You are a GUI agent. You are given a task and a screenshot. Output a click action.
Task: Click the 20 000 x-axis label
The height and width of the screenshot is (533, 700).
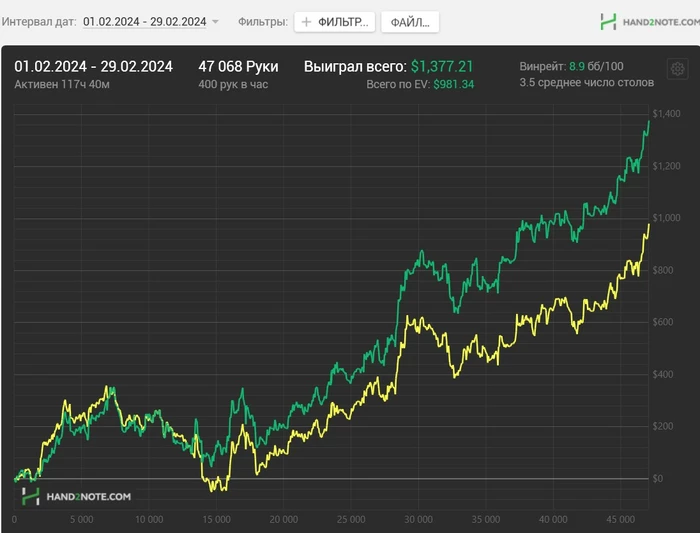(x=284, y=520)
